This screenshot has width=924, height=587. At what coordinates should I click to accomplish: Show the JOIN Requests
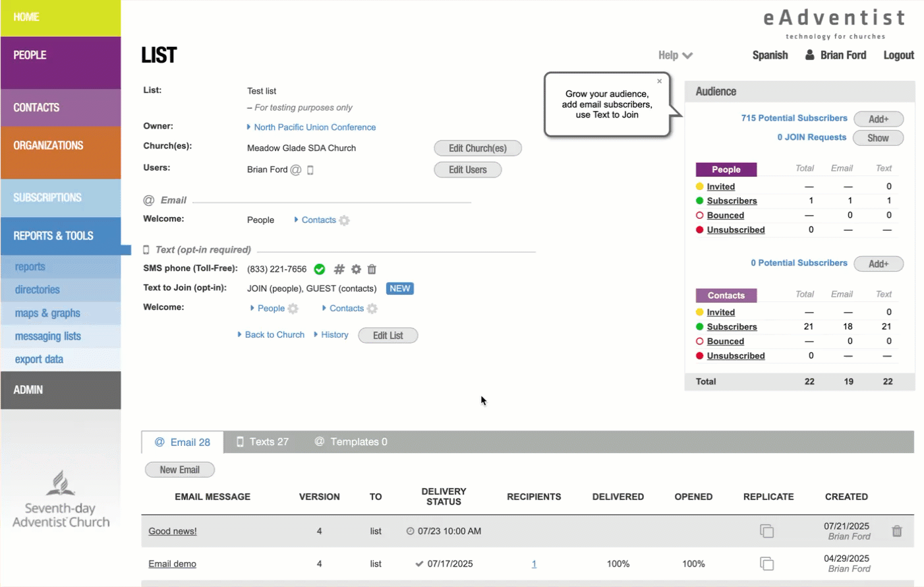click(878, 139)
